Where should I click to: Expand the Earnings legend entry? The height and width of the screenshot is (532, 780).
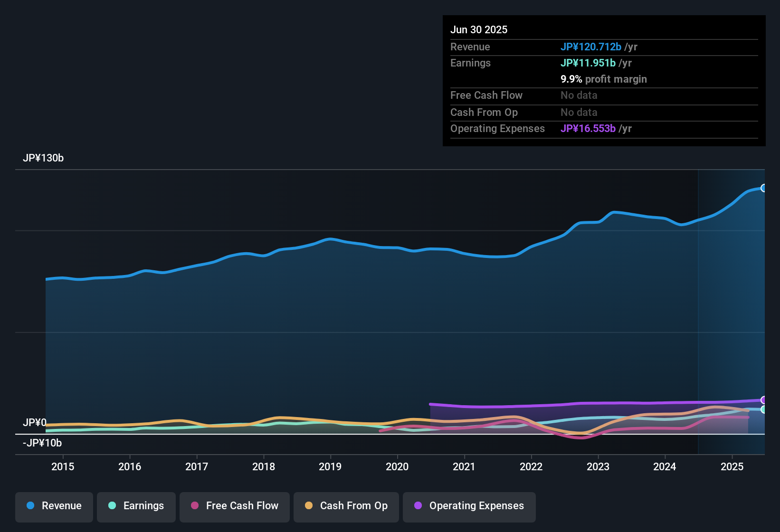136,506
